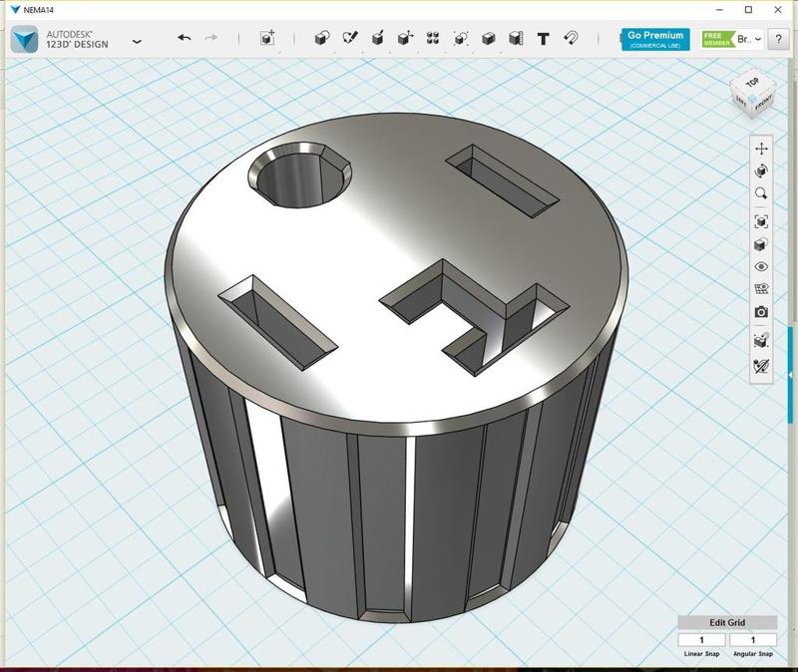Open Edit Grid settings
The height and width of the screenshot is (672, 798).
pos(726,620)
